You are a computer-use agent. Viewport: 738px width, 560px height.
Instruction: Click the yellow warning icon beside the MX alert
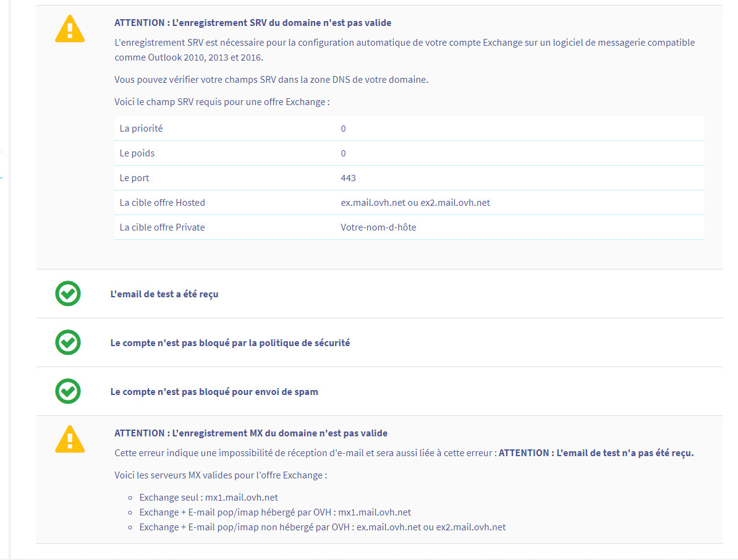(x=70, y=439)
